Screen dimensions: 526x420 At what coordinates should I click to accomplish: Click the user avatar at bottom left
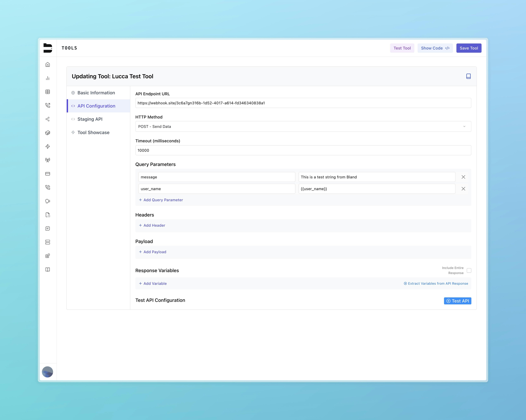tap(48, 372)
